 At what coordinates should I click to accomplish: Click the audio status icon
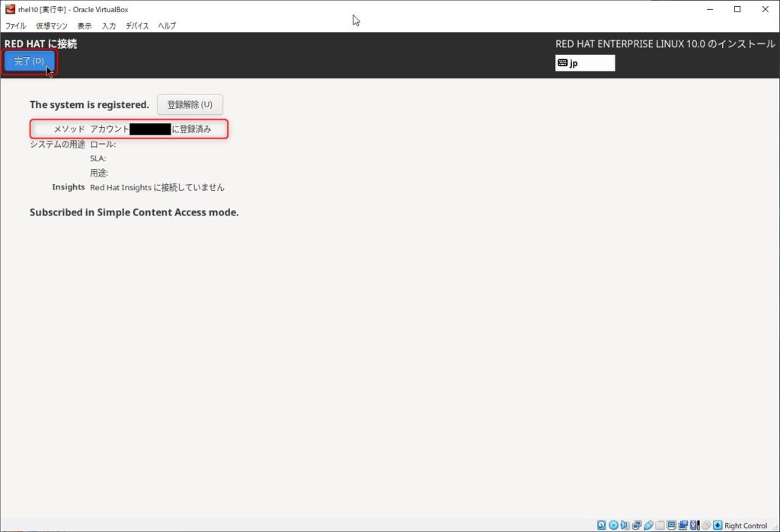[625, 525]
